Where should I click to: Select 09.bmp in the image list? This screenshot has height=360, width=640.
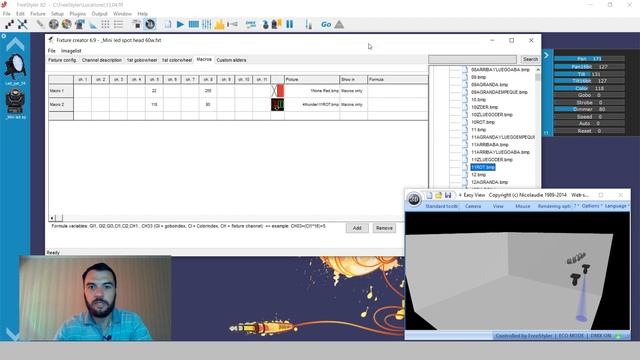tap(478, 77)
